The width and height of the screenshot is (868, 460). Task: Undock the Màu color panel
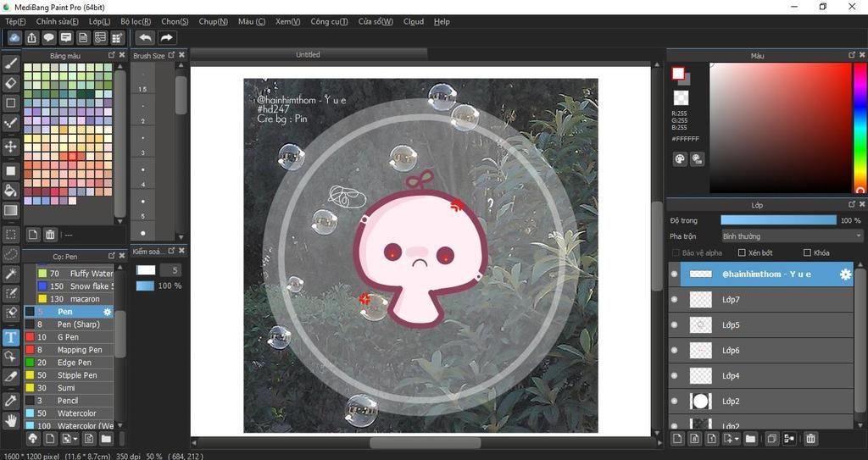(851, 55)
